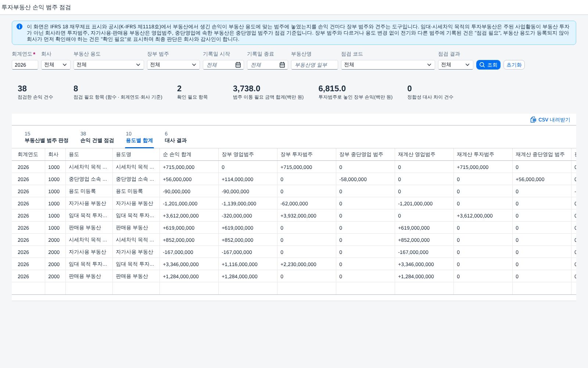Select the 용도 미등록 table row
The width and height of the screenshot is (588, 368).
(294, 191)
